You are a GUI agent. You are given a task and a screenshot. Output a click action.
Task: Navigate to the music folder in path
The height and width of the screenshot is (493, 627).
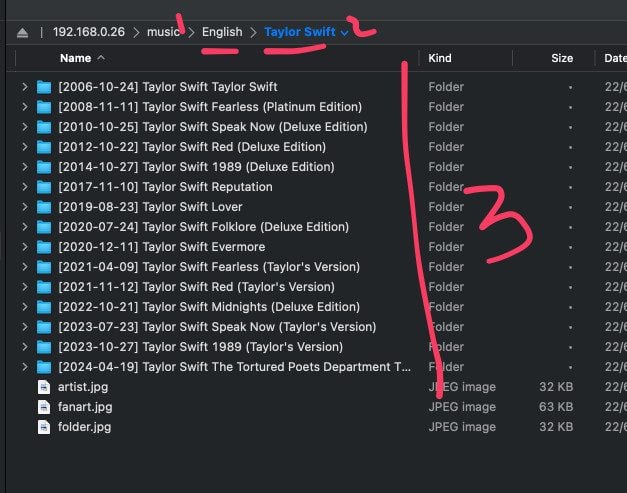pos(164,32)
